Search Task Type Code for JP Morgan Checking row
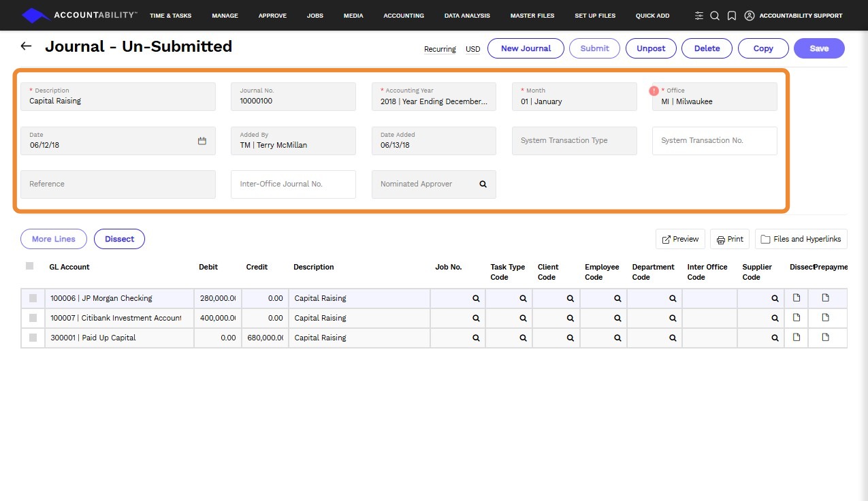Screen dimensions: 868x501 coord(524,298)
